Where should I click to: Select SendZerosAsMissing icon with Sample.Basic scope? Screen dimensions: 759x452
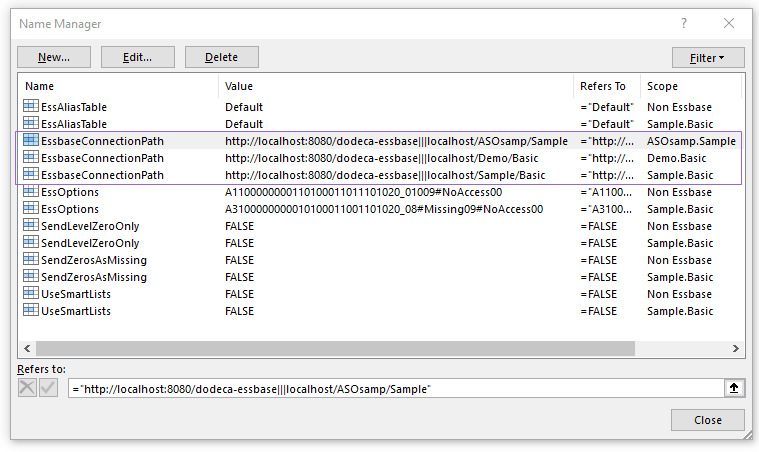coord(30,276)
